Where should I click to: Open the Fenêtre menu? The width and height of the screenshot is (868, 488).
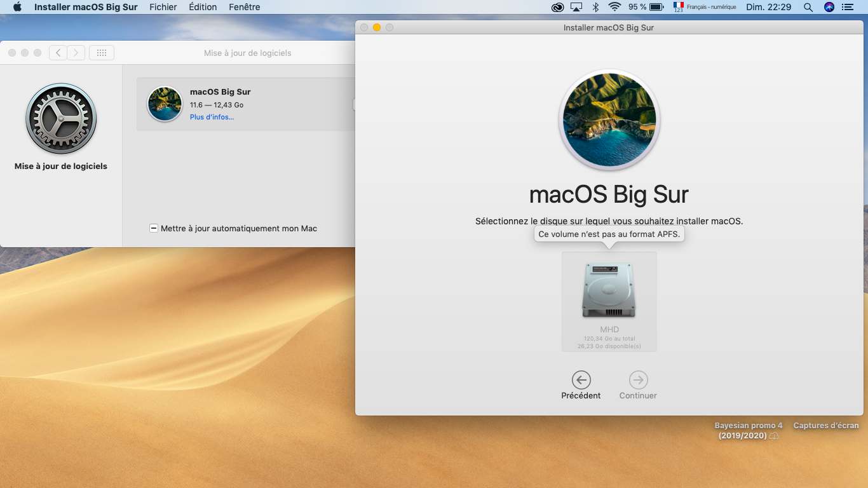(245, 7)
